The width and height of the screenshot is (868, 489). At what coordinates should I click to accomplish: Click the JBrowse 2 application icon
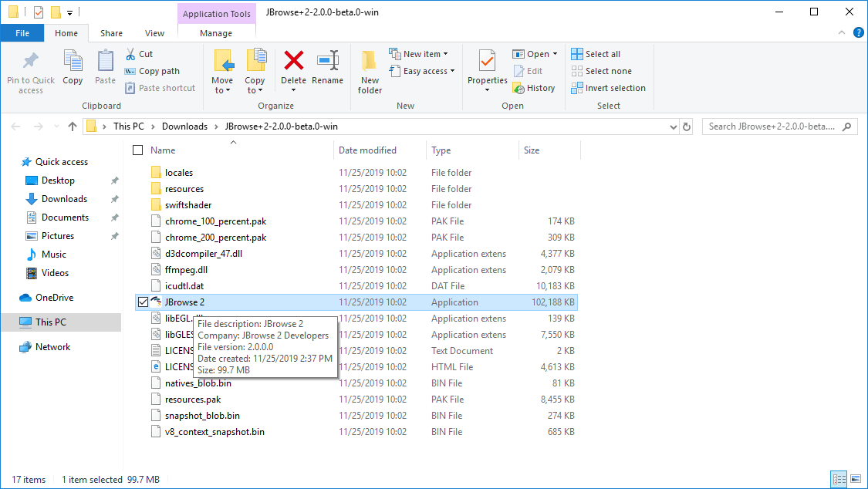pyautogui.click(x=156, y=302)
